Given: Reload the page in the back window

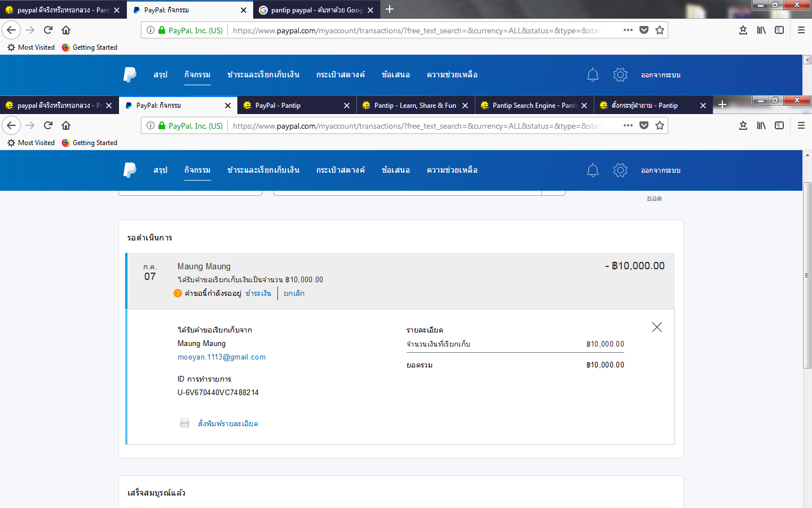Looking at the screenshot, I should [x=48, y=30].
